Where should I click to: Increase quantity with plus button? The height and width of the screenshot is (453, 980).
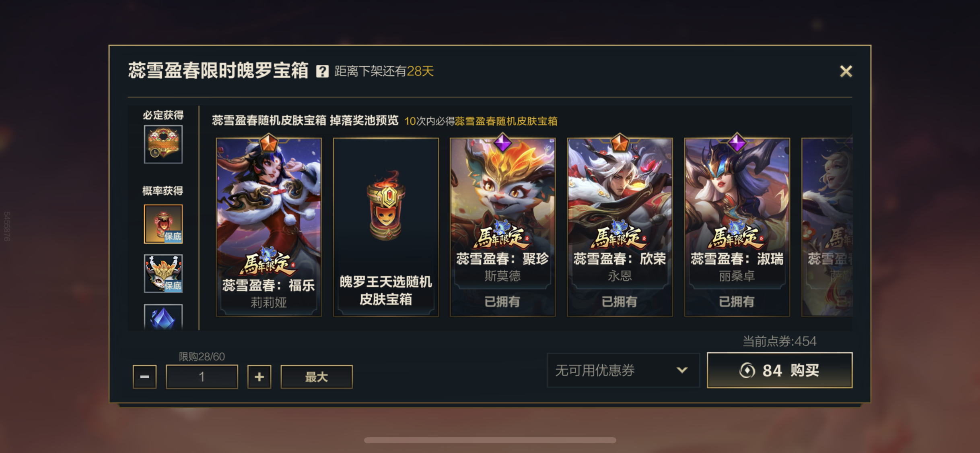pyautogui.click(x=259, y=377)
